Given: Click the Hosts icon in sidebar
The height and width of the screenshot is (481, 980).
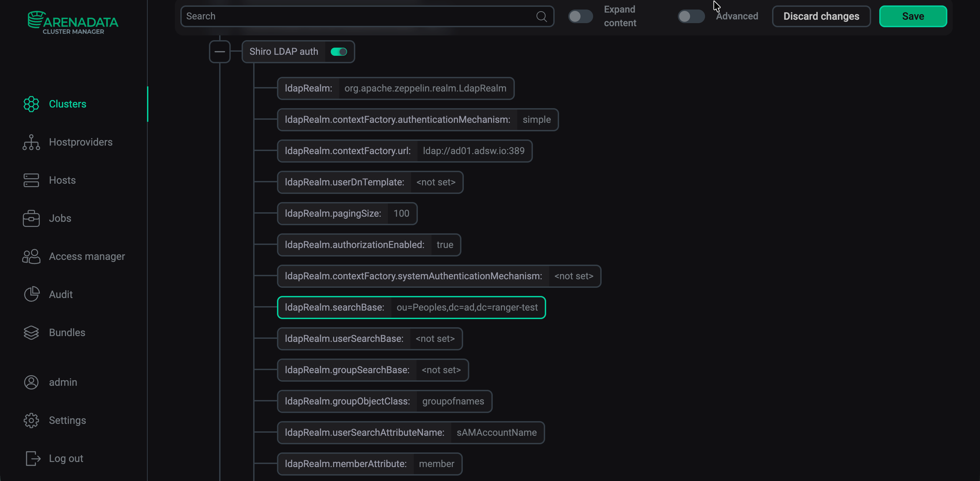Looking at the screenshot, I should [x=31, y=180].
